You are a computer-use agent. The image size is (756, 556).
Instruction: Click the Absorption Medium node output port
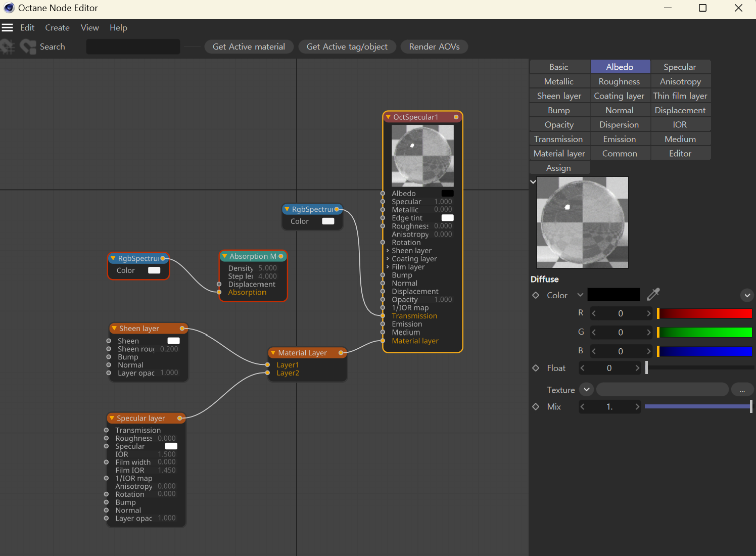[281, 256]
